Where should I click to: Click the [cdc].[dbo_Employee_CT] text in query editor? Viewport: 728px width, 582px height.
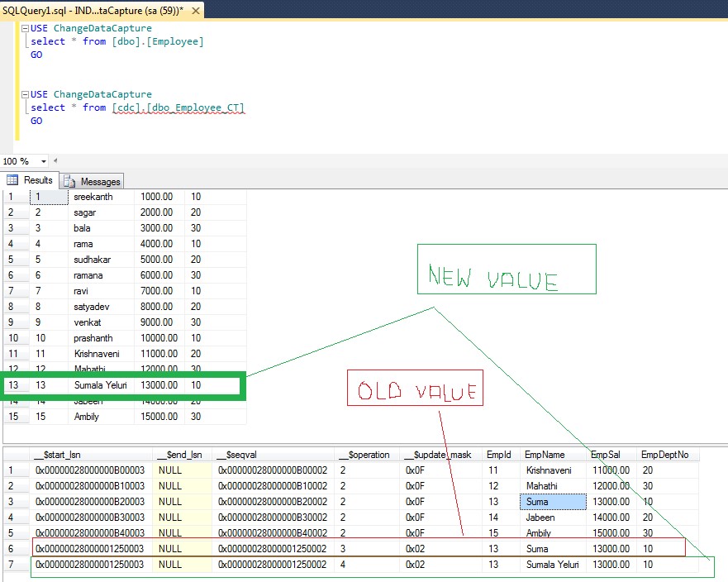(x=178, y=107)
